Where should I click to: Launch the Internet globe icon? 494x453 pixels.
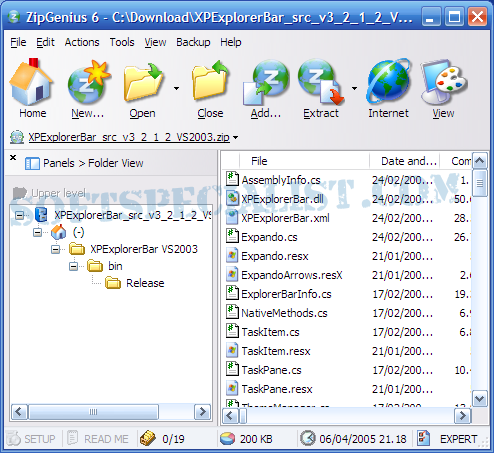pyautogui.click(x=388, y=81)
